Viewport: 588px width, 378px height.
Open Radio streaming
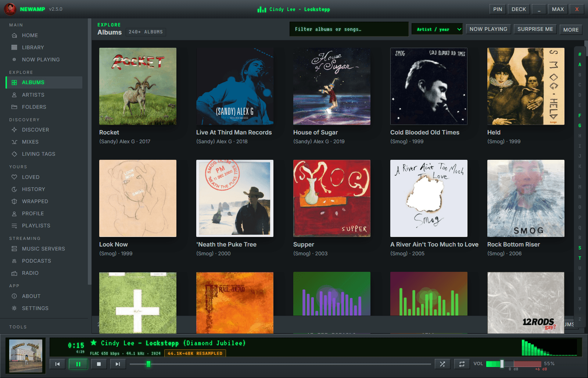[x=44, y=273]
